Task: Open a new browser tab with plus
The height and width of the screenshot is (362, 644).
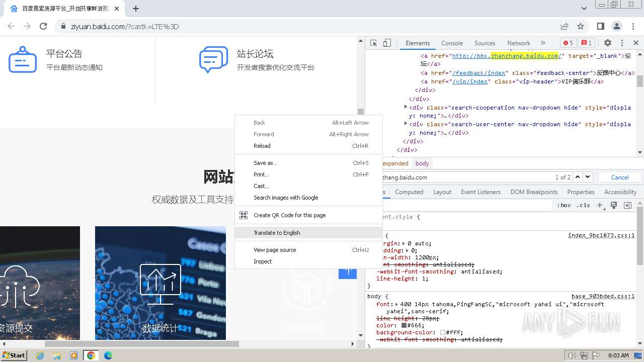Action: [x=136, y=9]
